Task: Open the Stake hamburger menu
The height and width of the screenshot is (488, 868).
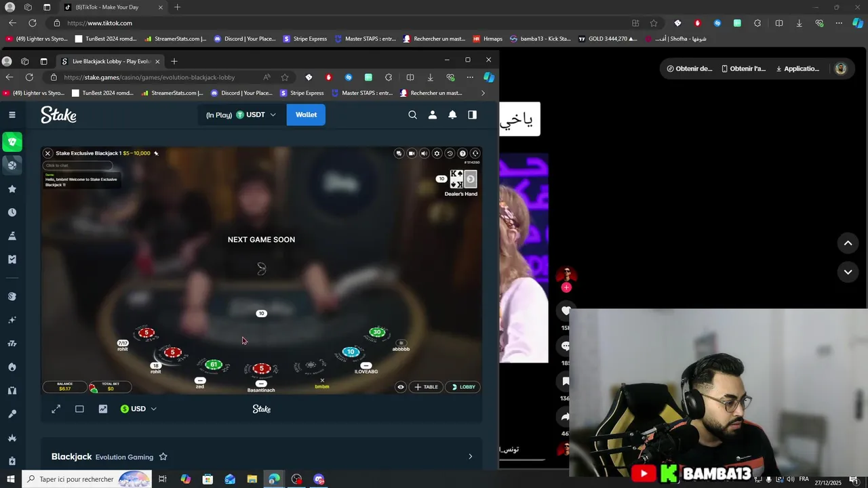Action: [12, 115]
